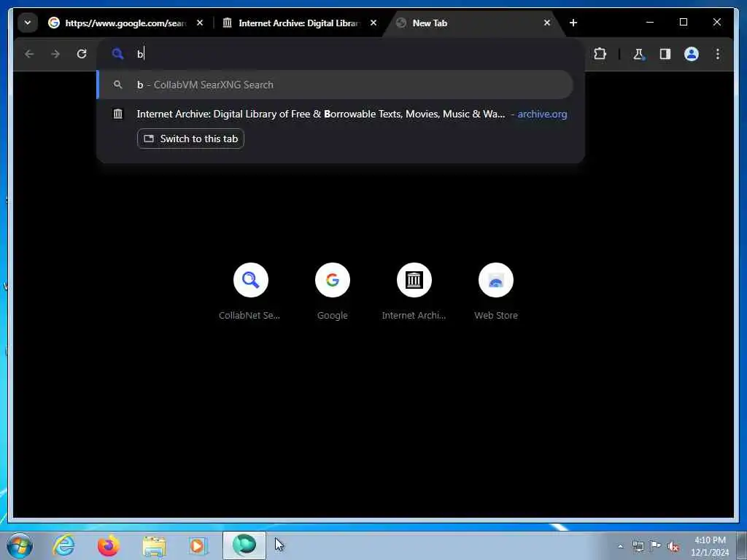Image resolution: width=747 pixels, height=560 pixels.
Task: Select the New Tab tab
Action: pyautogui.click(x=473, y=23)
